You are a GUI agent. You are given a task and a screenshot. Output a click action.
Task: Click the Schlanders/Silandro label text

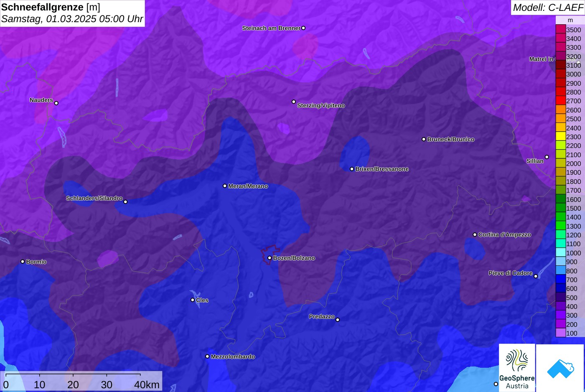94,198
